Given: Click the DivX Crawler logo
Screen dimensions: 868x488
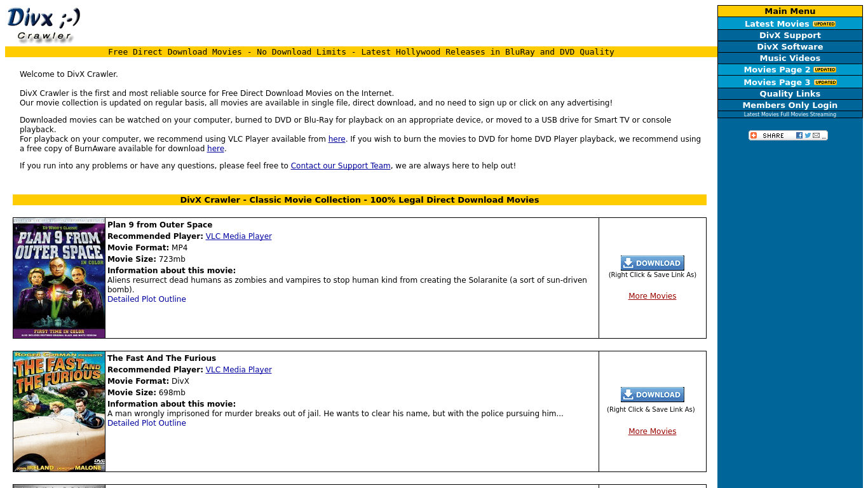Looking at the screenshot, I should (44, 25).
